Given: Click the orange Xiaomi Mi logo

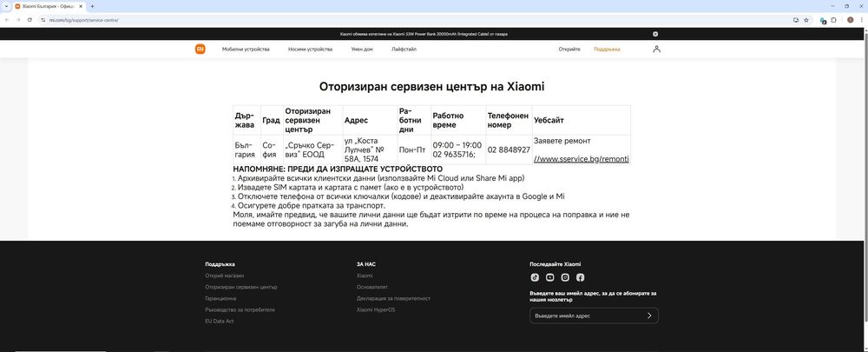Looking at the screenshot, I should tap(200, 49).
